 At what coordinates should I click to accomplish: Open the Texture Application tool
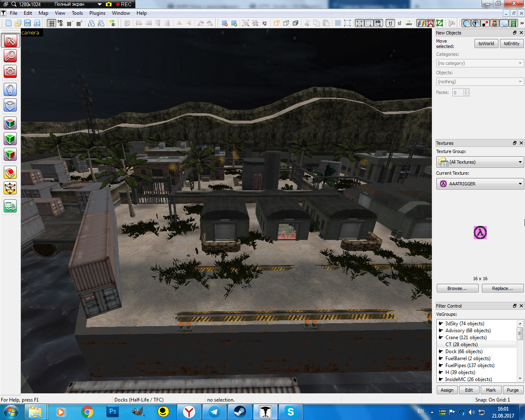[x=10, y=123]
